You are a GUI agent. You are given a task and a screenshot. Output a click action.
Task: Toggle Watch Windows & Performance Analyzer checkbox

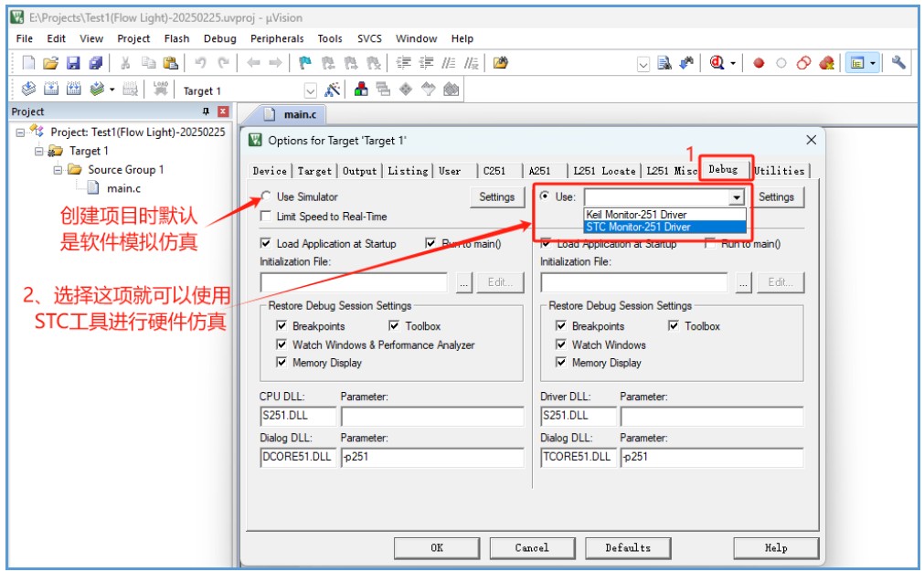click(x=281, y=344)
